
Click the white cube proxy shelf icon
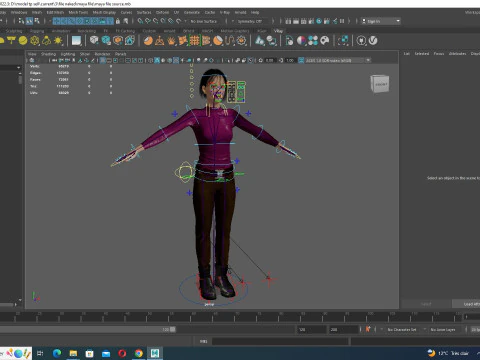point(94,41)
